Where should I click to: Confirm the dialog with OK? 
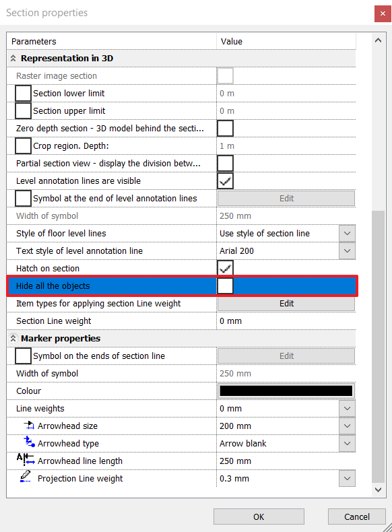tap(259, 517)
